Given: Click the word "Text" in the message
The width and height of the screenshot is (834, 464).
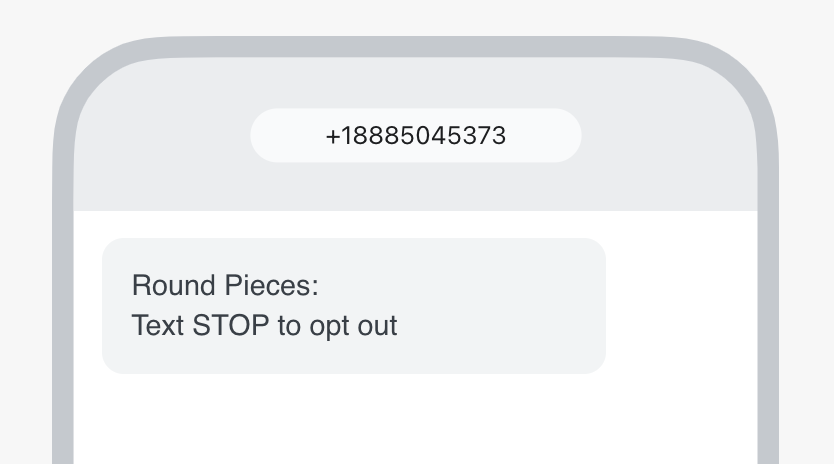Looking at the screenshot, I should click(x=155, y=326).
